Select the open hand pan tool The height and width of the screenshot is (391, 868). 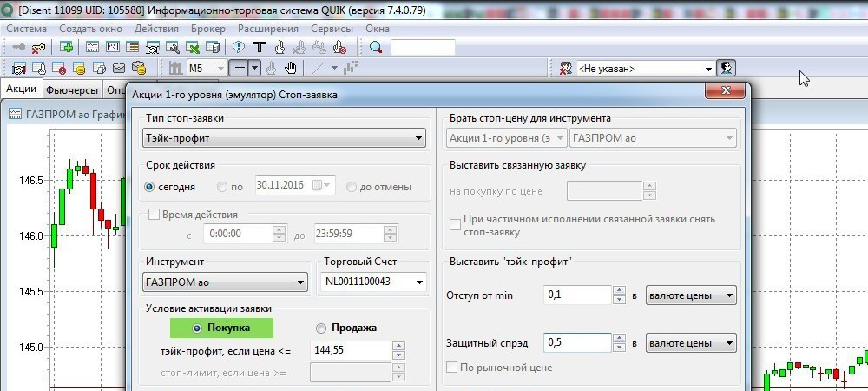(291, 68)
